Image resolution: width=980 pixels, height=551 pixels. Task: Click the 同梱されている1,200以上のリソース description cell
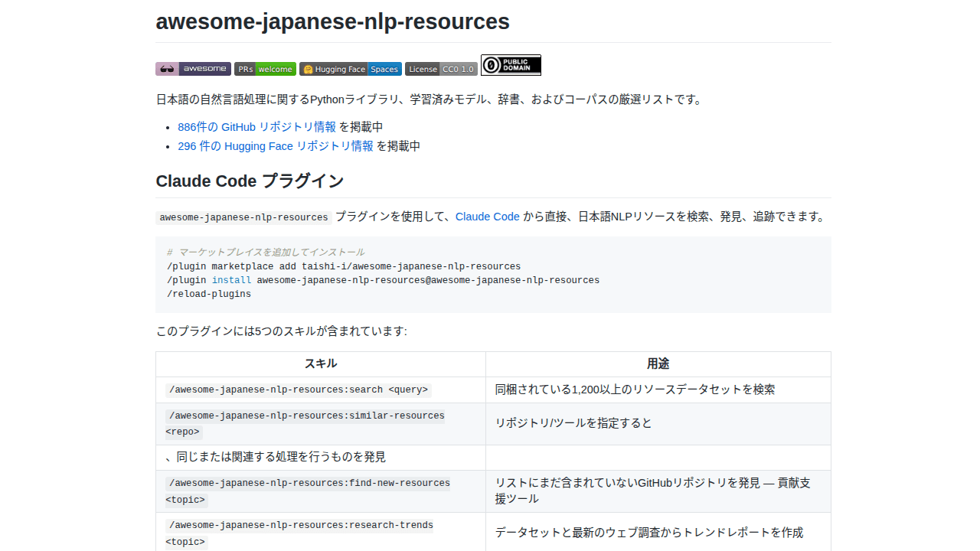coord(658,390)
